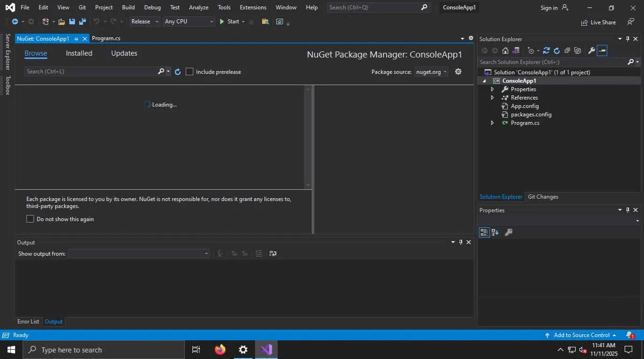Navigate backward using the toolbar back arrow
Viewport: 644px width, 359px height.
[x=15, y=22]
